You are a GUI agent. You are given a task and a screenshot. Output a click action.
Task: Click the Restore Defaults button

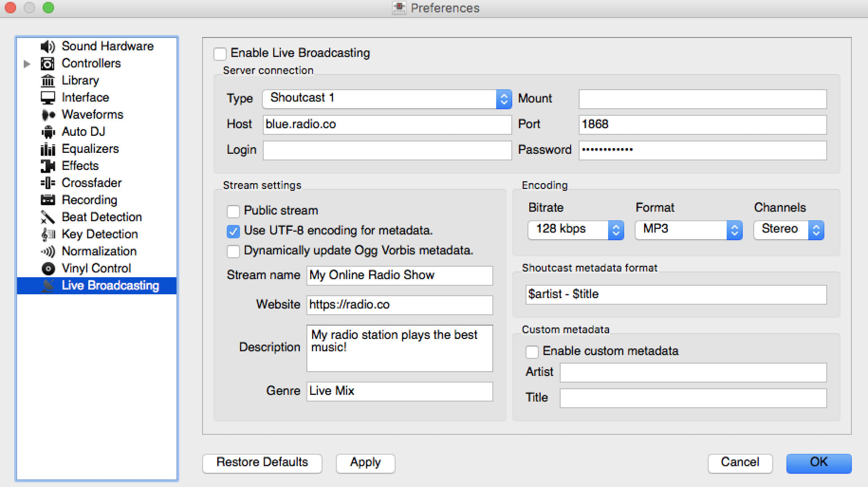click(262, 463)
